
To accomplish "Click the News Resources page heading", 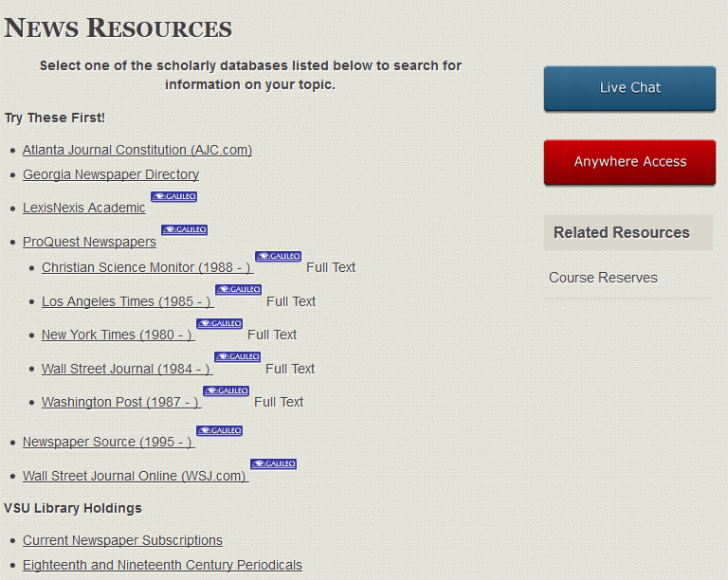I will coord(118,27).
